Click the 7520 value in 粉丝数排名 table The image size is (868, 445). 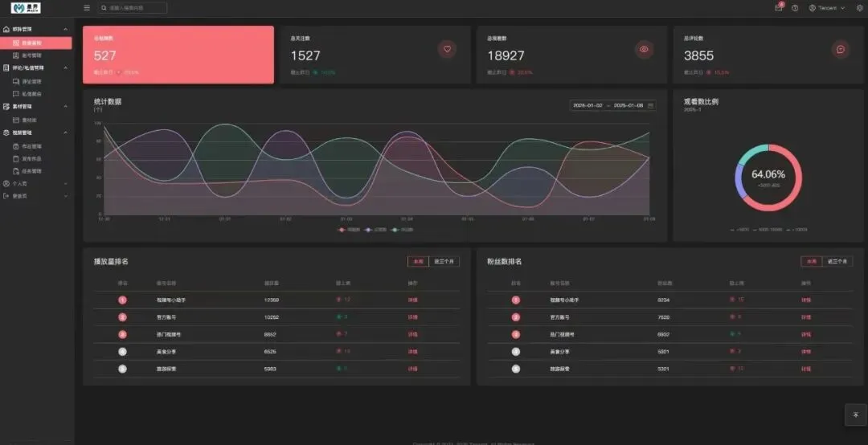pos(663,317)
